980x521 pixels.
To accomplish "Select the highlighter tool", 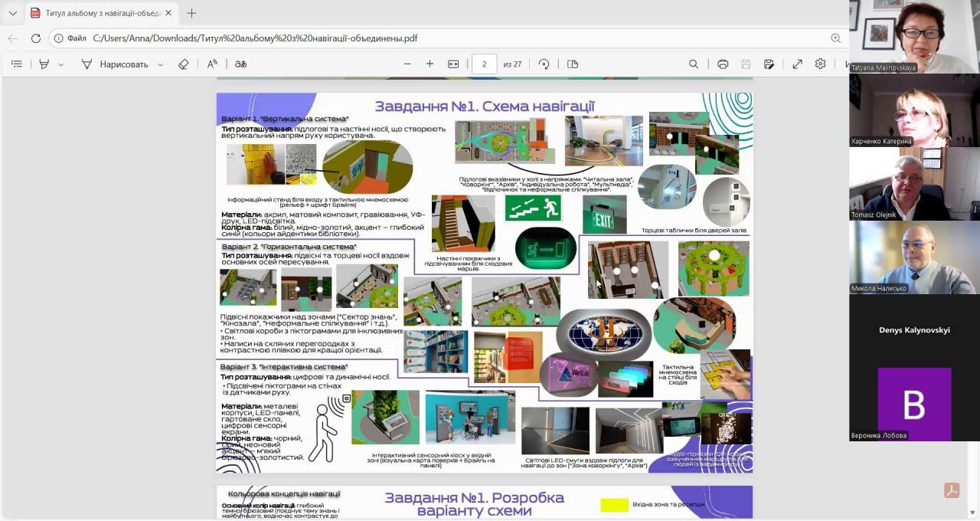I will pos(44,64).
